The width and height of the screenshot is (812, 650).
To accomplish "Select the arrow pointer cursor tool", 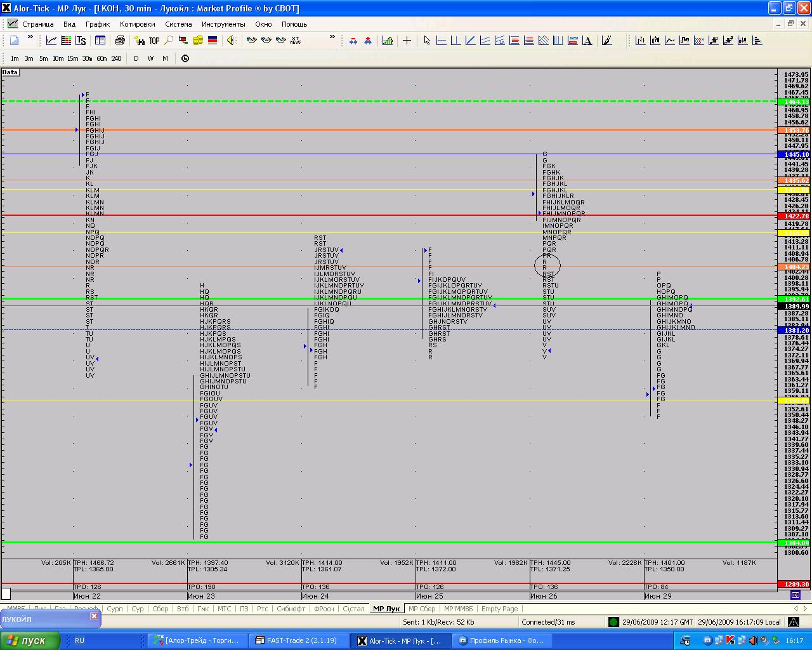I will (427, 41).
